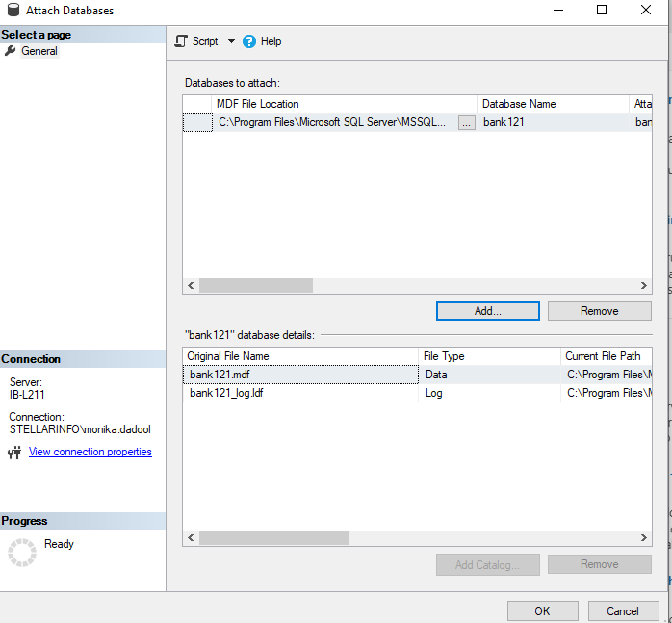Select the General page wrench icon
The image size is (672, 623).
click(x=11, y=51)
